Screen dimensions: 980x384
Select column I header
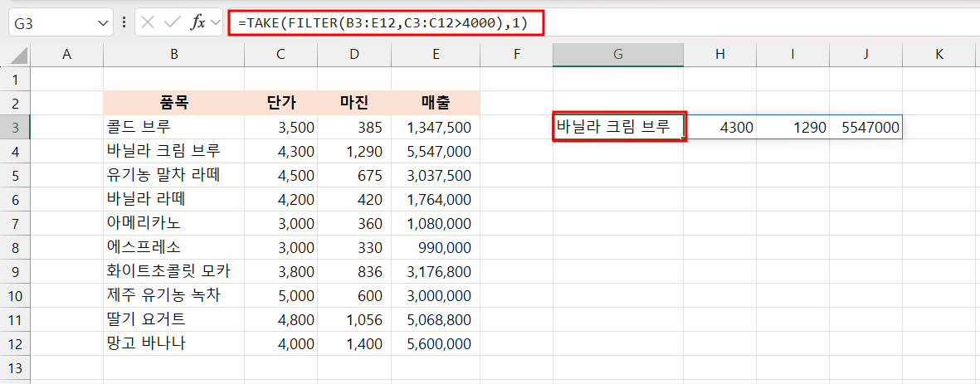point(793,54)
